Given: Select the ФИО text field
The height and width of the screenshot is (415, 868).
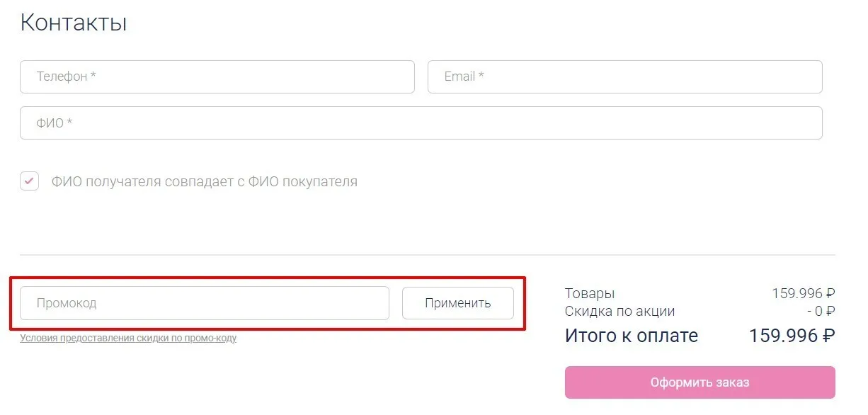Looking at the screenshot, I should [x=421, y=123].
